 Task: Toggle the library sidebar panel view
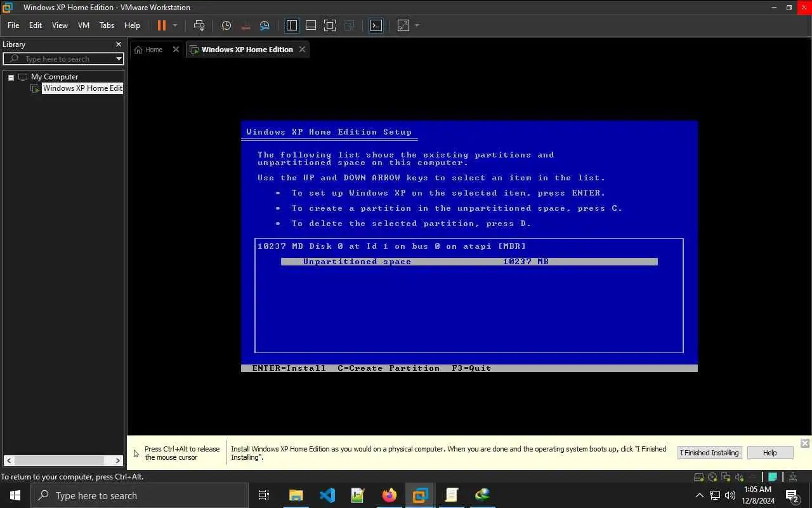pyautogui.click(x=292, y=25)
